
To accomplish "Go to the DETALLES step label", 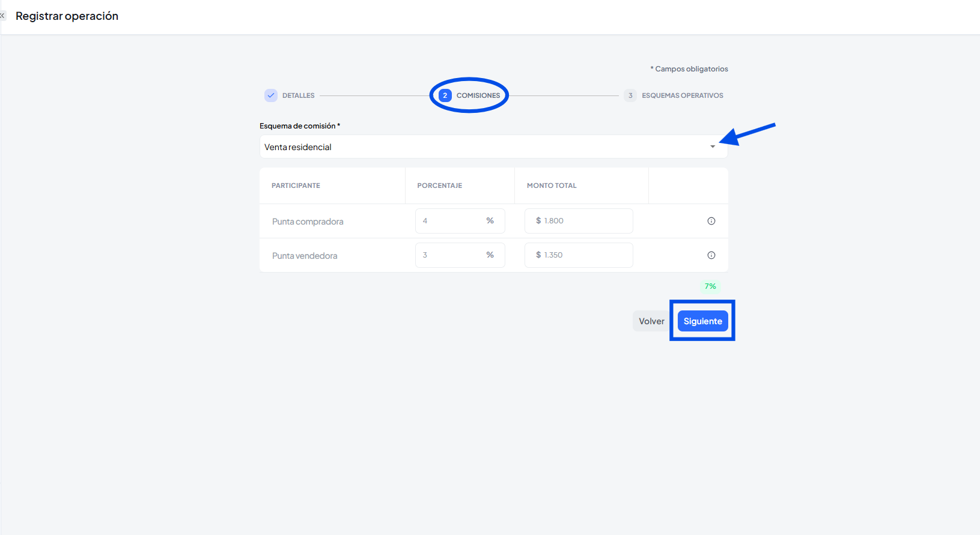I will click(298, 95).
